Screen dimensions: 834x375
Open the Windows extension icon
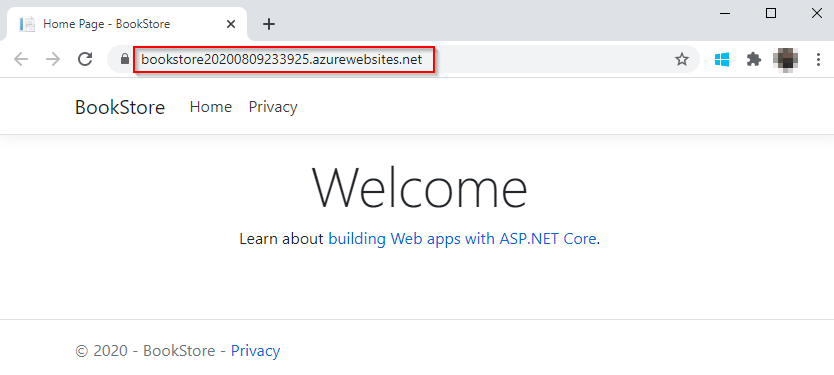[722, 60]
